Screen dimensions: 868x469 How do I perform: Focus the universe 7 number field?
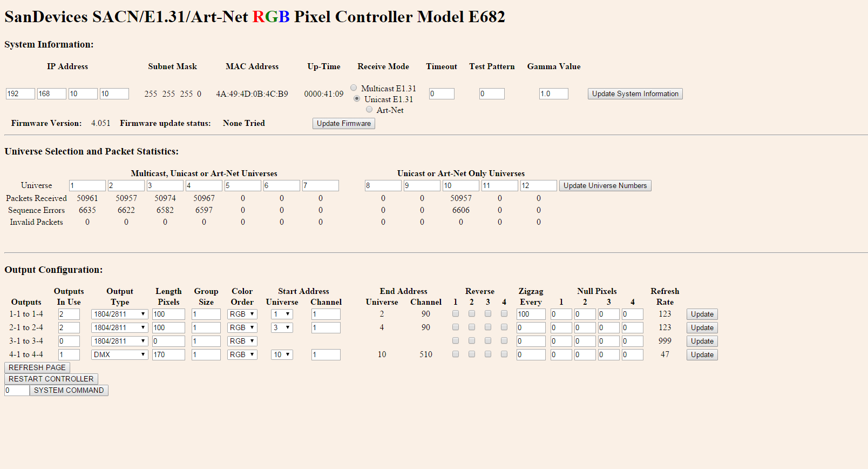(x=321, y=185)
